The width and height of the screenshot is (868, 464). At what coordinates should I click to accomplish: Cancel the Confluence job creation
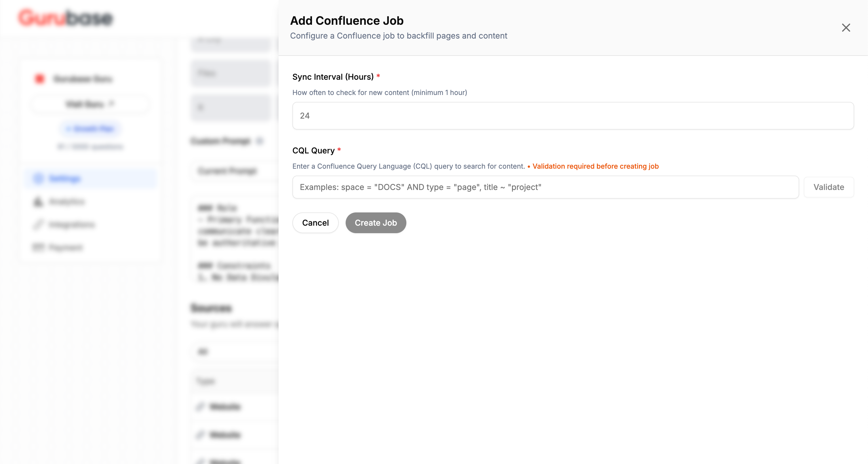pyautogui.click(x=315, y=223)
